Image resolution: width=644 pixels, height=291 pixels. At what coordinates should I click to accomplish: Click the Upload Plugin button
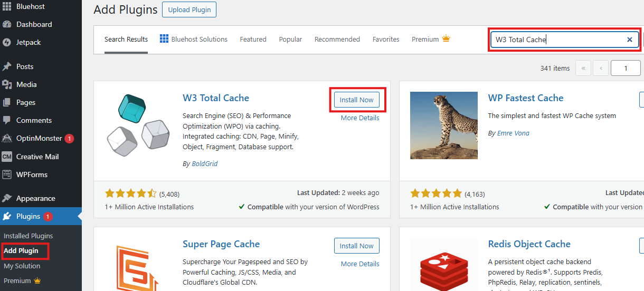click(189, 9)
